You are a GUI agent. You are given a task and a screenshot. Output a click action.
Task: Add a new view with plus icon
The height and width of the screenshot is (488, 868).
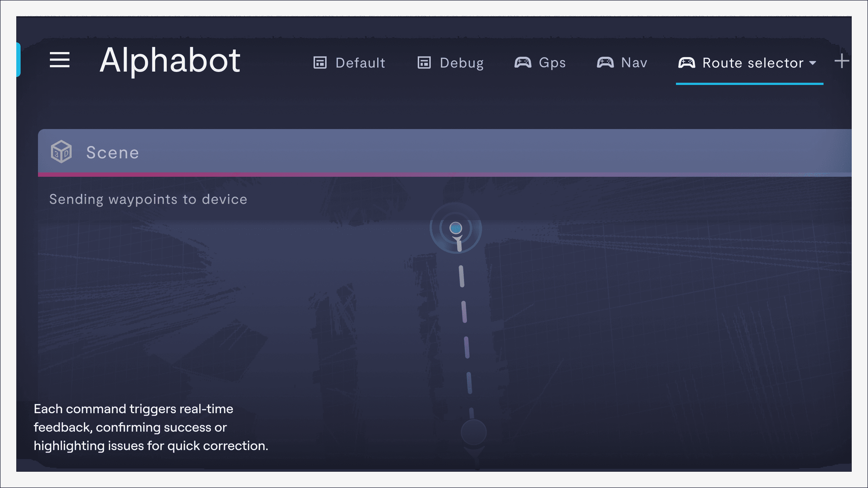[842, 61]
